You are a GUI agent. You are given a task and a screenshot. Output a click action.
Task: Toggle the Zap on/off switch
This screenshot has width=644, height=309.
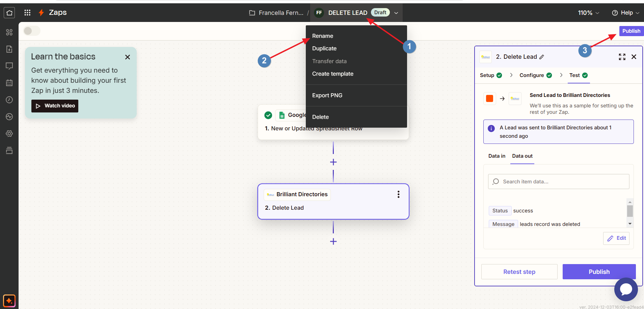[x=32, y=31]
